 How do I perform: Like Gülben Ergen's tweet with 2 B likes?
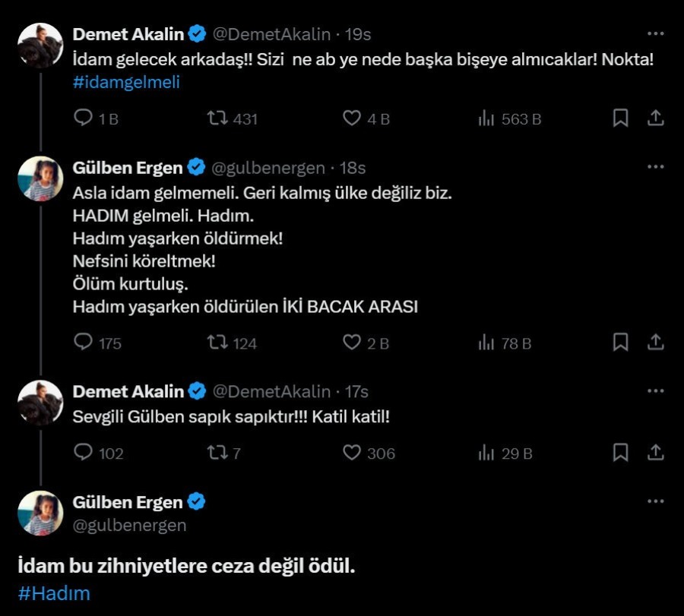351,343
